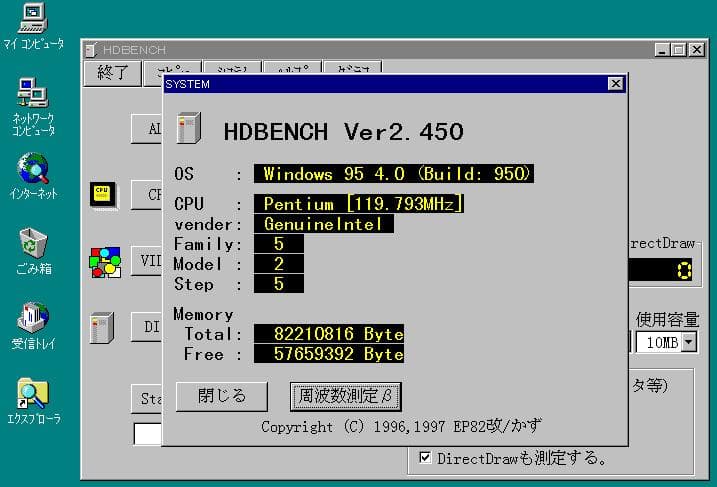Screen dimensions: 717x487
Task: Click the CPU value 'Pentium [119.793MHz]'
Action: click(x=359, y=203)
